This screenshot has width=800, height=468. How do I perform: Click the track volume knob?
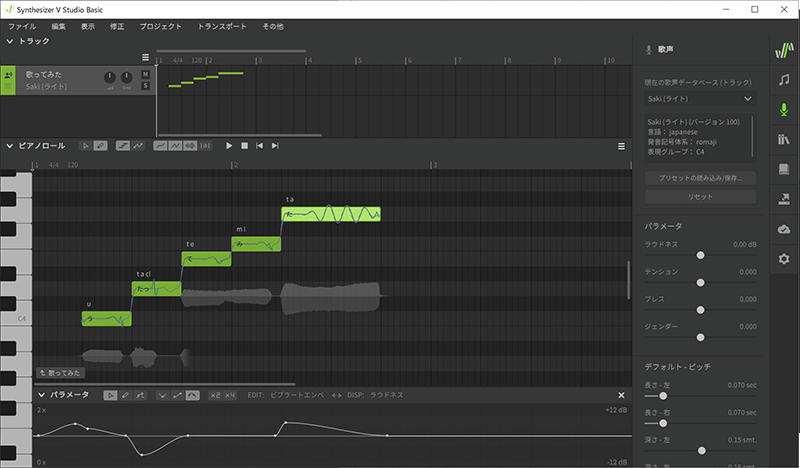click(x=110, y=77)
